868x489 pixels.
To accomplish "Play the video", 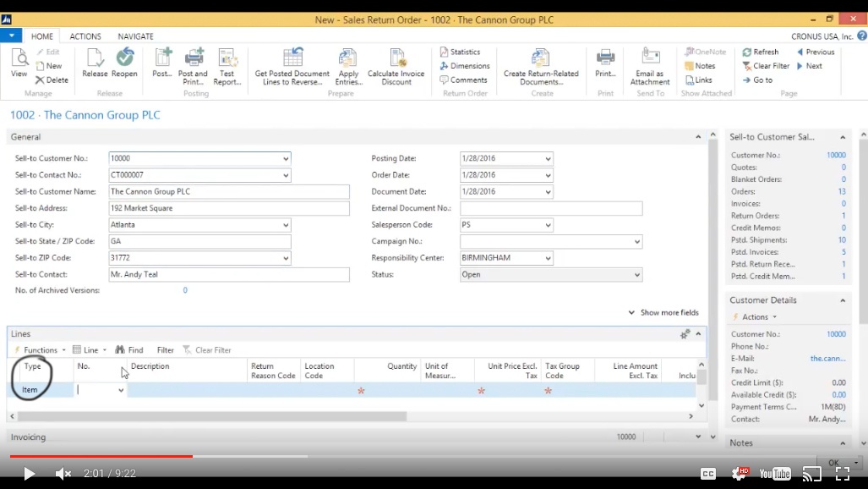I will pos(28,474).
